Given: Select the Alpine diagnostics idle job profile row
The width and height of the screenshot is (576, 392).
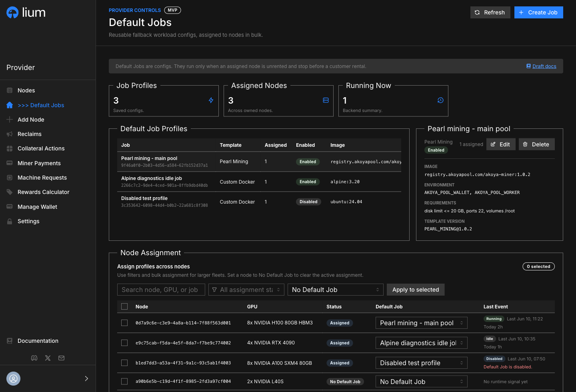Looking at the screenshot, I should coord(259,182).
